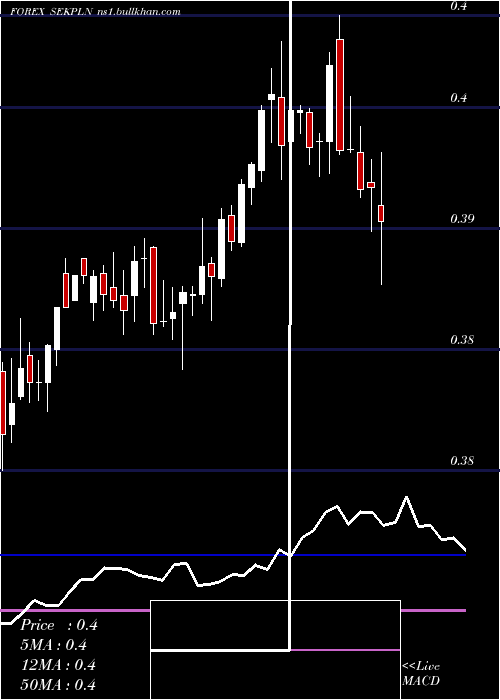The height and width of the screenshot is (700, 500).
Task: Open the <<Live MACD link
Action: coord(421,673)
